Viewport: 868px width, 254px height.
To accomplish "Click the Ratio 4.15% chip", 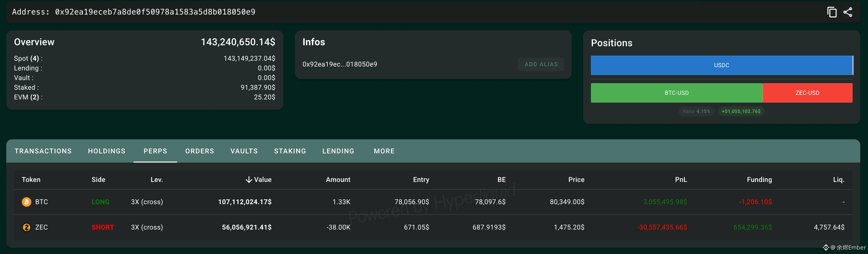I will (696, 111).
